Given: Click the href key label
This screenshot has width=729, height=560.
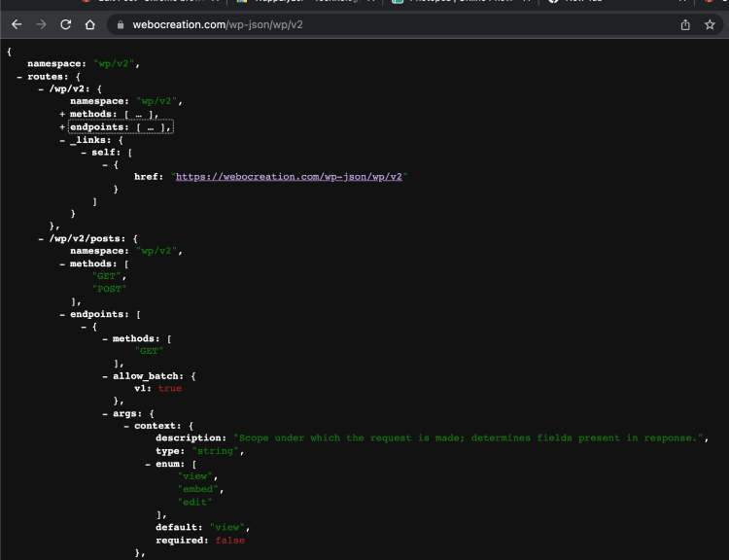Looking at the screenshot, I should click(149, 177).
